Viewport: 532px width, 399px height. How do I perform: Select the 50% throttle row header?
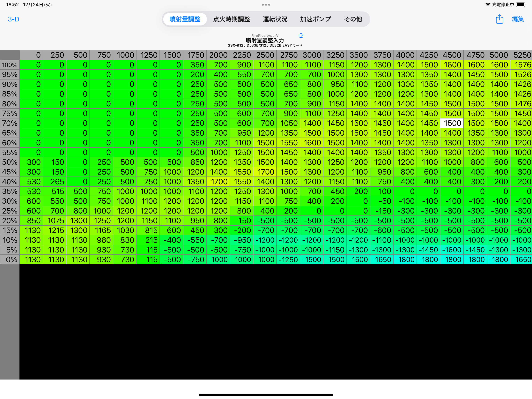click(x=10, y=162)
